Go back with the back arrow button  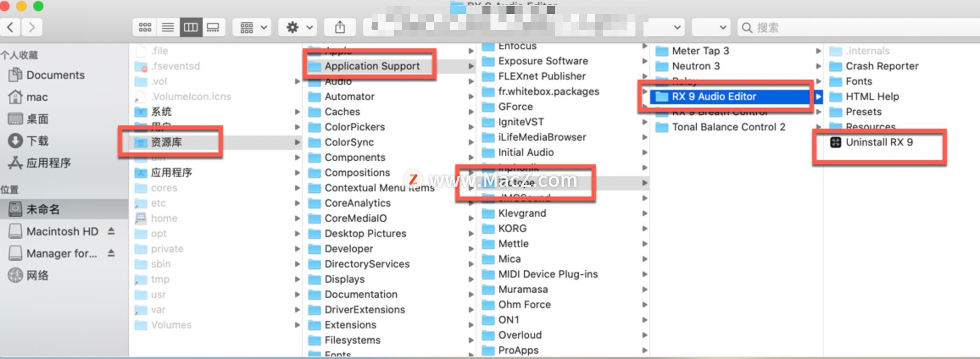10,27
